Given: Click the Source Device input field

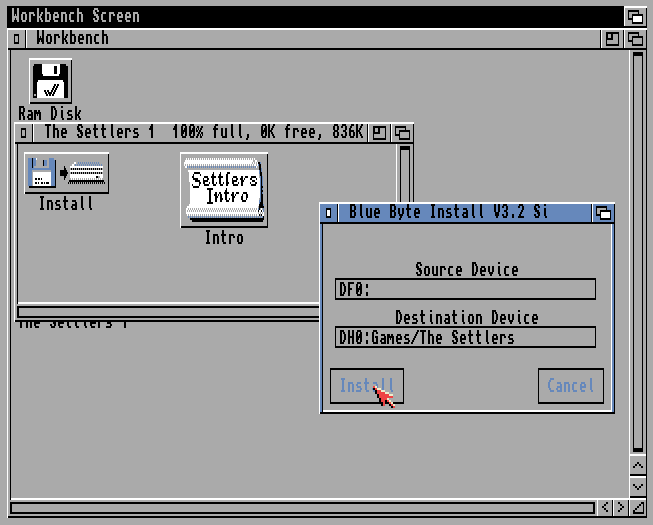Looking at the screenshot, I should [x=465, y=289].
